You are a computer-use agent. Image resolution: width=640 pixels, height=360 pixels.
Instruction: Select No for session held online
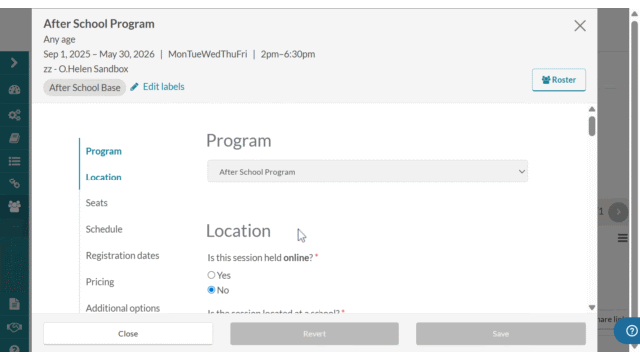click(211, 290)
